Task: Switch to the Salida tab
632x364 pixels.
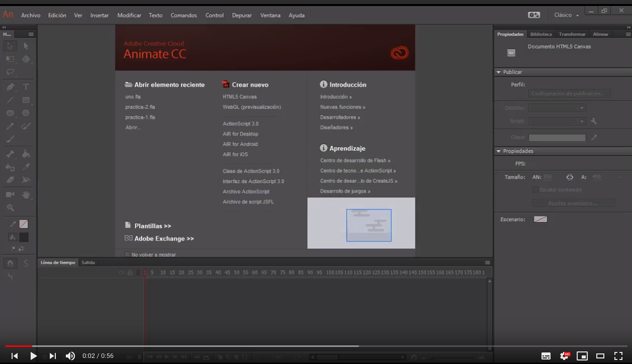Action: pos(88,262)
